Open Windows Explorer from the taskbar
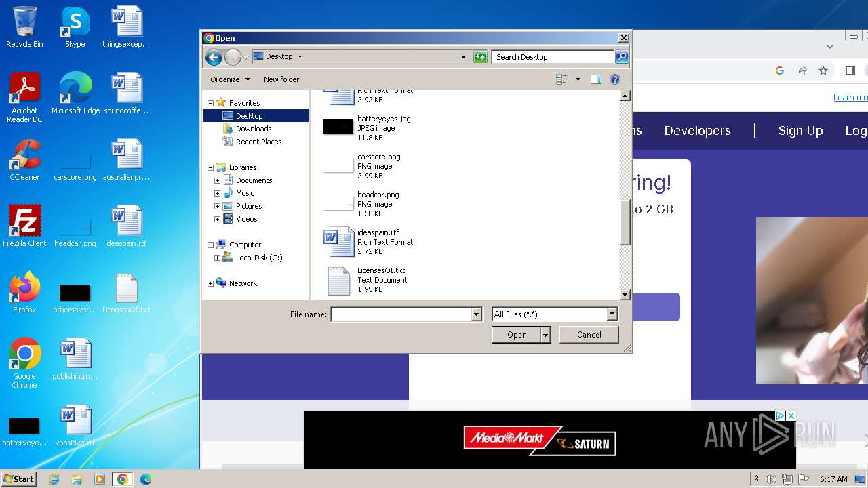The height and width of the screenshot is (488, 868). click(x=77, y=479)
